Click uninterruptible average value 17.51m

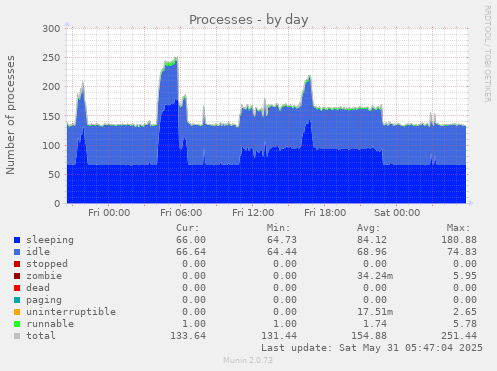(375, 312)
